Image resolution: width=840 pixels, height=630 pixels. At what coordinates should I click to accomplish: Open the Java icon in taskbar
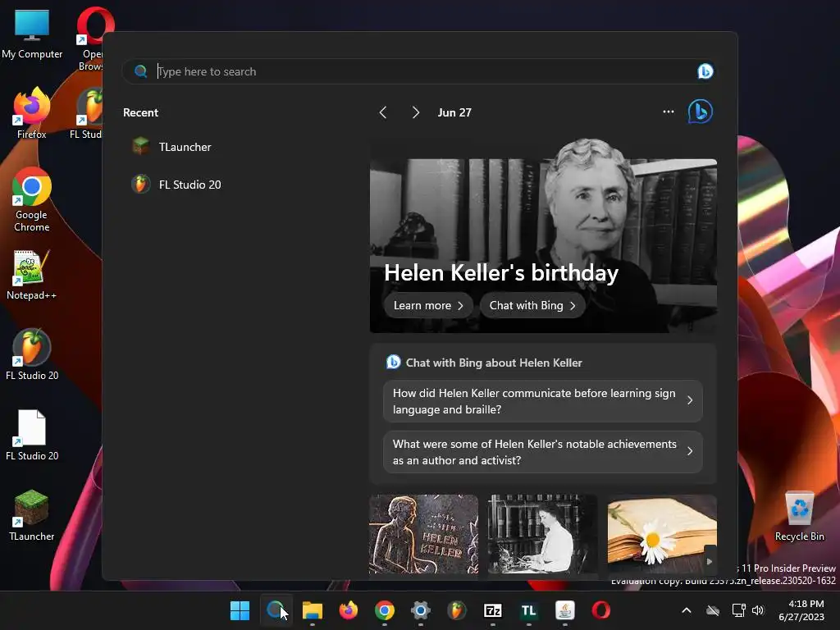(564, 610)
